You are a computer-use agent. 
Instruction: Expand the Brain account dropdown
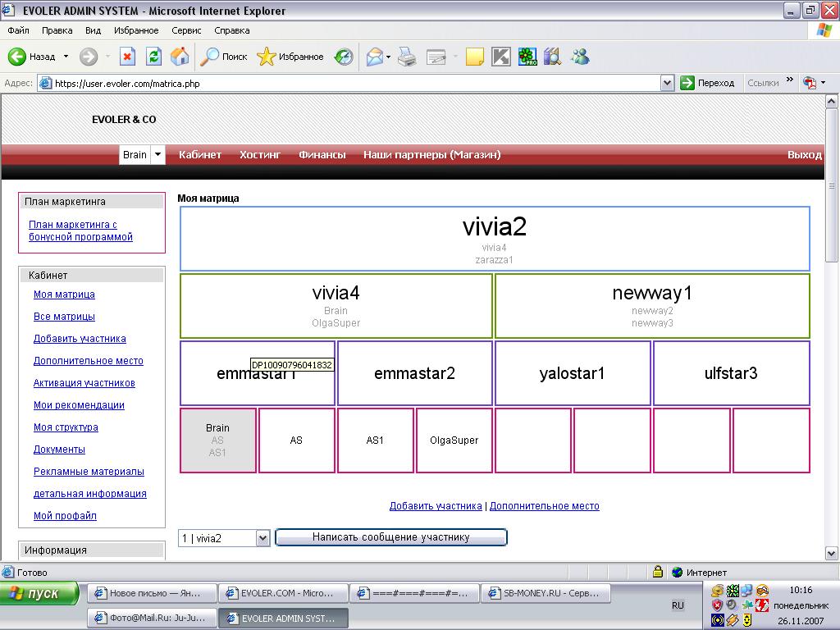[157, 154]
